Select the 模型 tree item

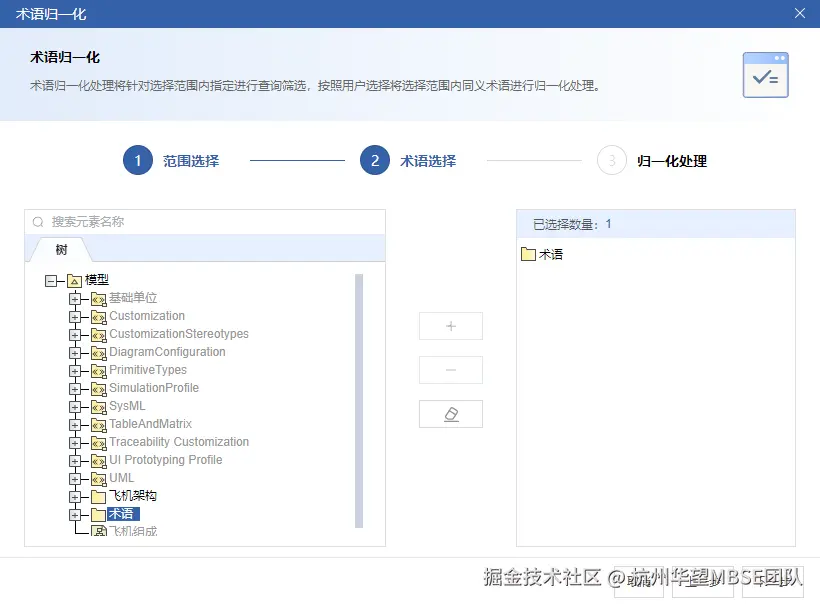point(97,280)
